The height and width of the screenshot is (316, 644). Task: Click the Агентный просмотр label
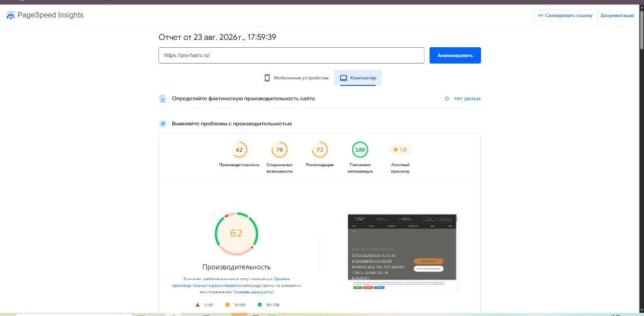(400, 168)
